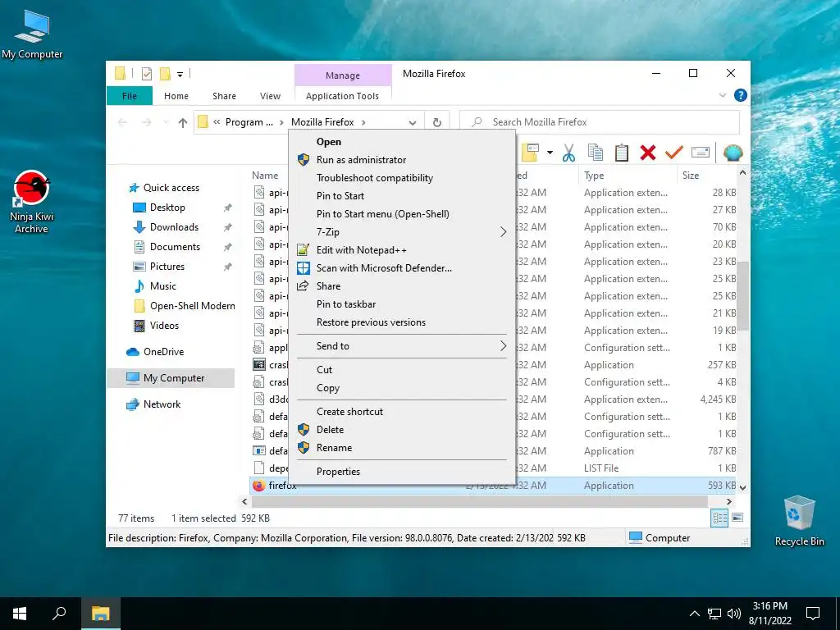Switch to large thumbnails view toggle
Image resolution: width=840 pixels, height=630 pixels.
pos(737,518)
